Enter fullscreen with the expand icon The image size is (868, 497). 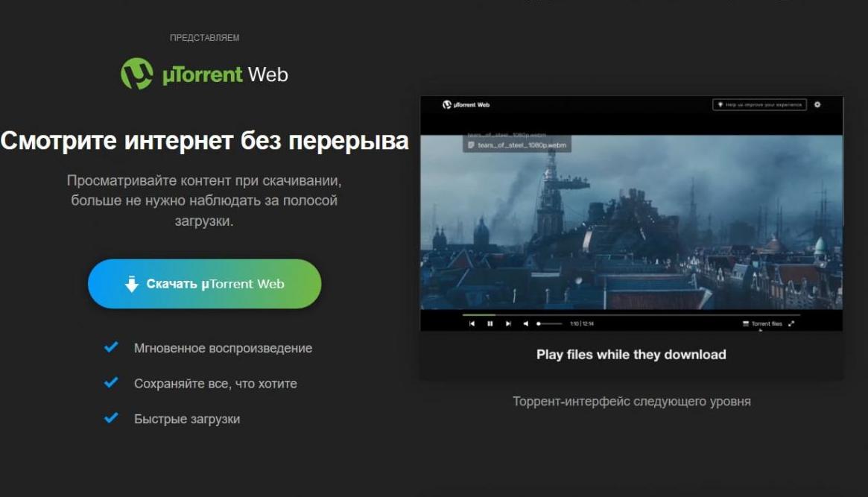pos(791,324)
